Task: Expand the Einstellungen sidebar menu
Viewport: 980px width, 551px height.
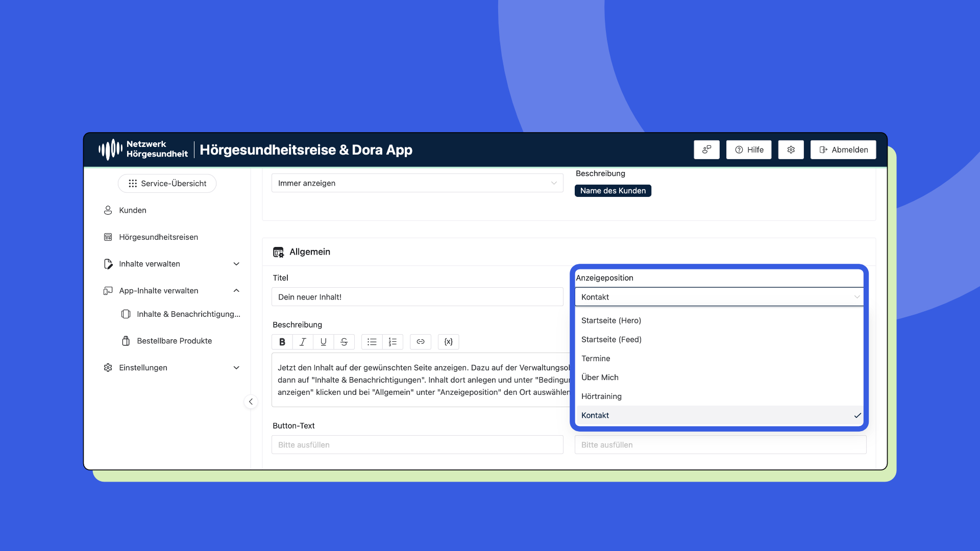Action: [x=171, y=368]
